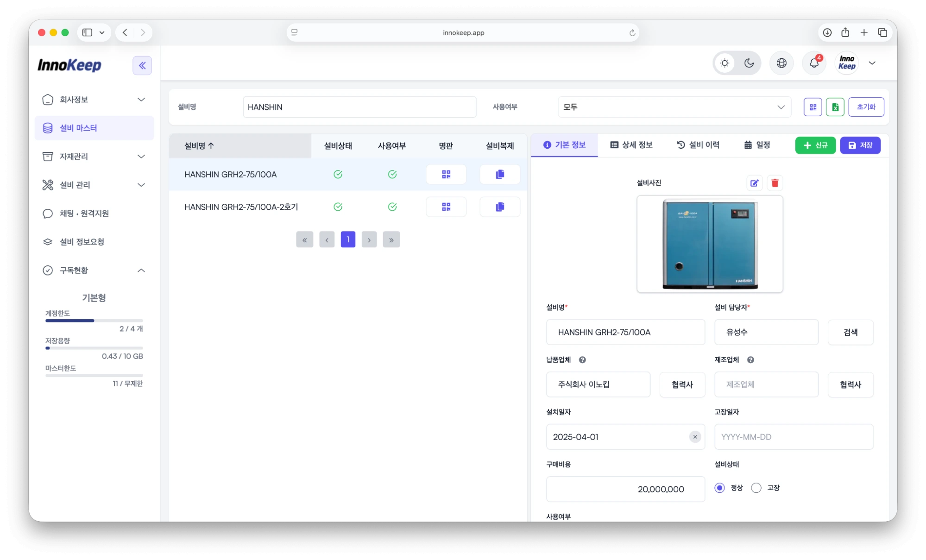Click 사용여부 check icon for 2호기 row
This screenshot has width=926, height=560.
[x=392, y=207]
